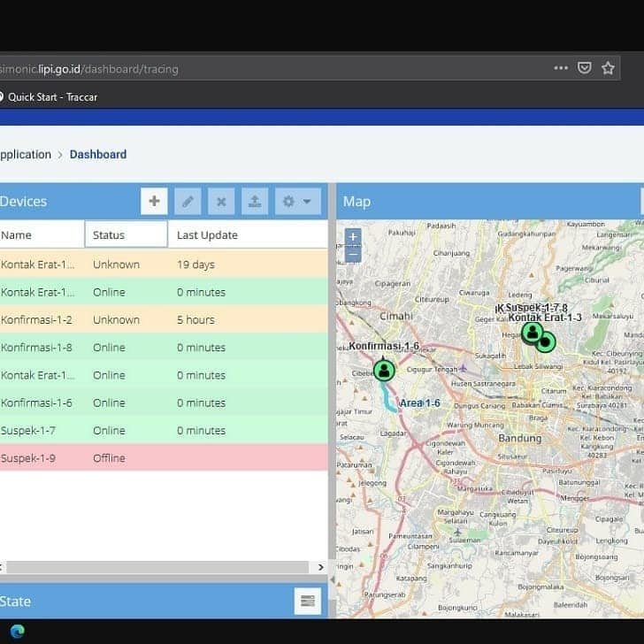
Task: Sort devices by the Status column header
Action: click(126, 235)
